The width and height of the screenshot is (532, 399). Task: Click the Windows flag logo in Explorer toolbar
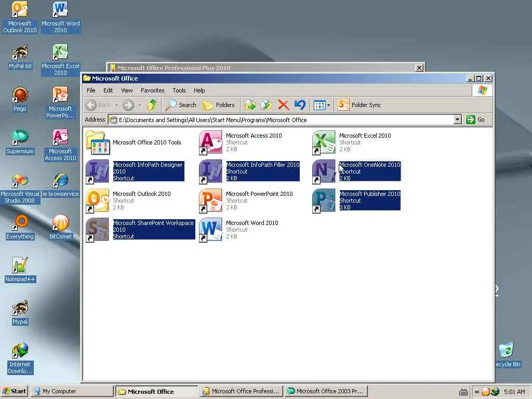482,90
